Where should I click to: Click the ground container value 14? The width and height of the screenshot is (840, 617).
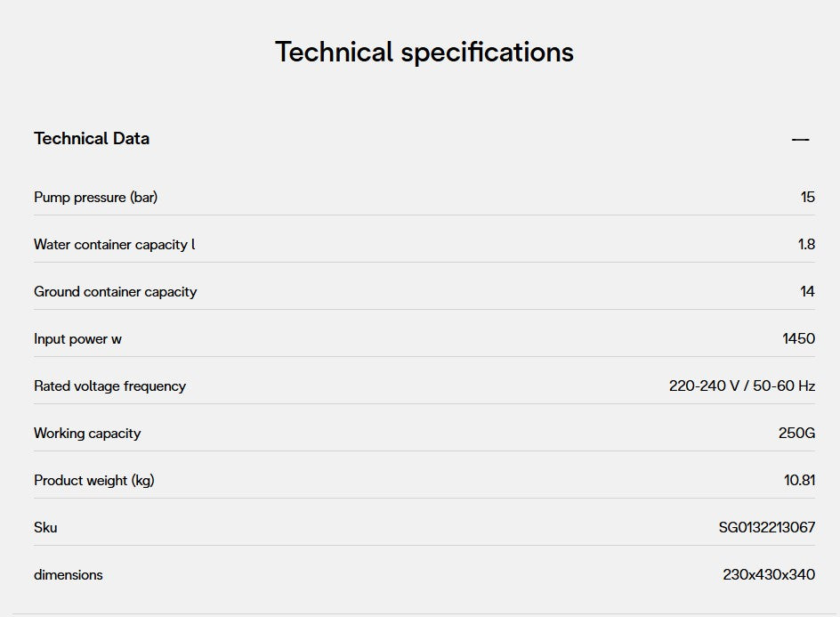[x=807, y=292]
